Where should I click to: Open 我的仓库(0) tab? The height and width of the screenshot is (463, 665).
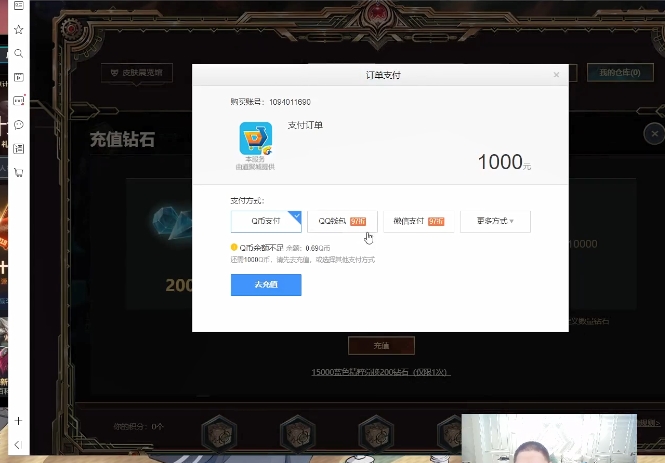point(620,73)
